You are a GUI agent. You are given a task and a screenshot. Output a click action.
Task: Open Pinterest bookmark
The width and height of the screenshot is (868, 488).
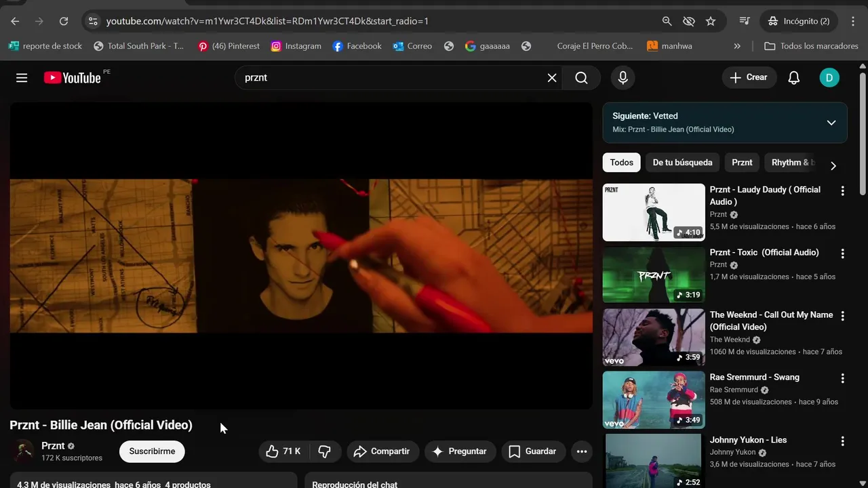[229, 46]
